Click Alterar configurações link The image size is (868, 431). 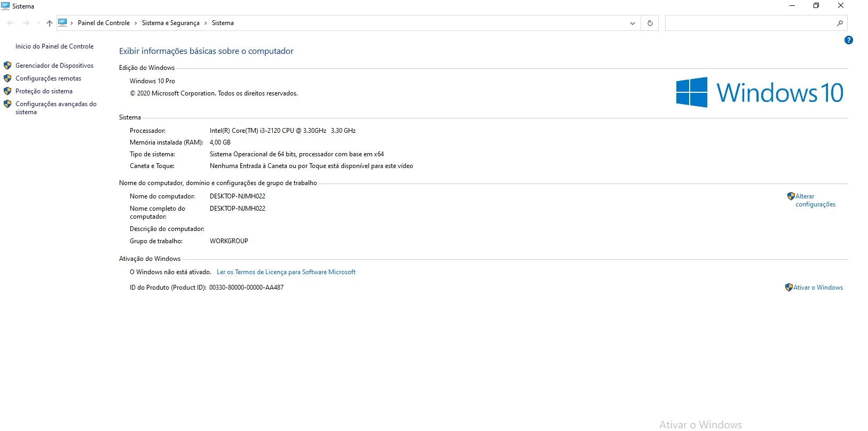(816, 200)
